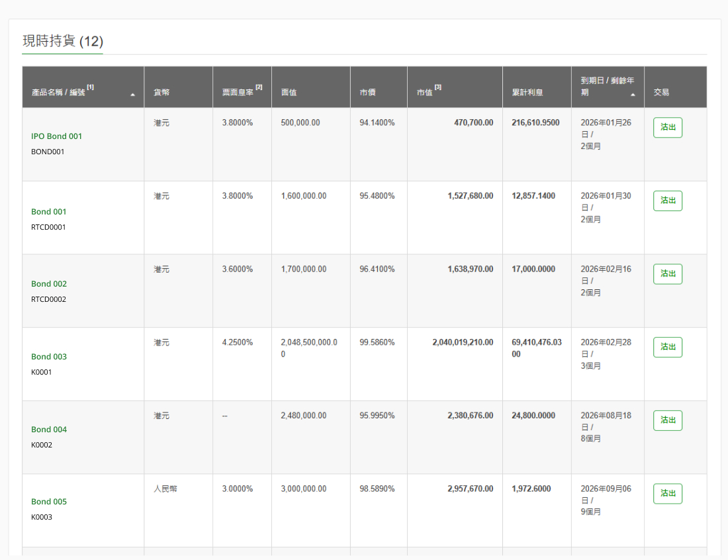Go to Bond 004 details
The width and height of the screenshot is (728, 560).
[x=49, y=430]
